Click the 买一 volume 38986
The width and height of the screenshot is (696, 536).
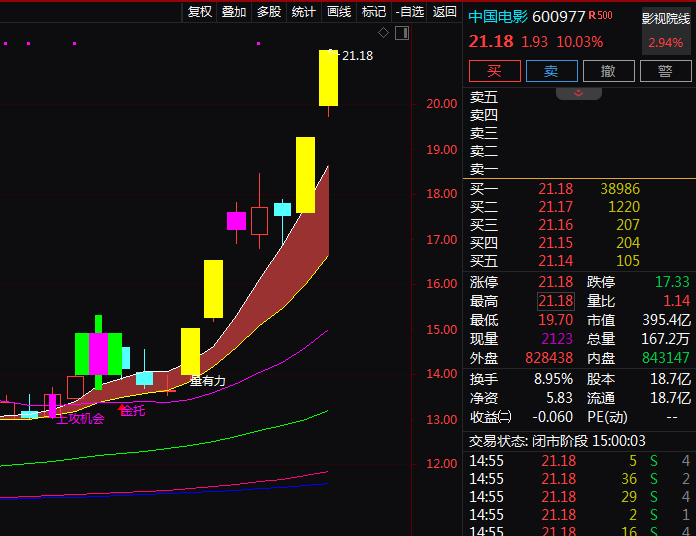coord(620,189)
